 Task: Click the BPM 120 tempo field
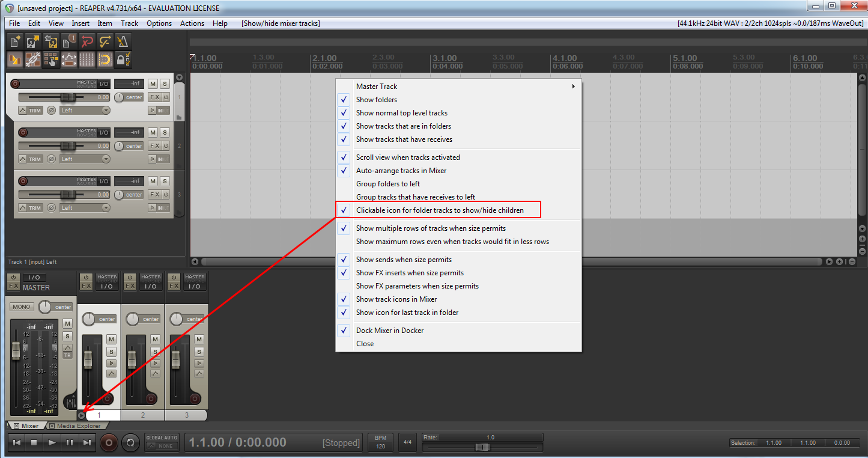click(x=380, y=443)
